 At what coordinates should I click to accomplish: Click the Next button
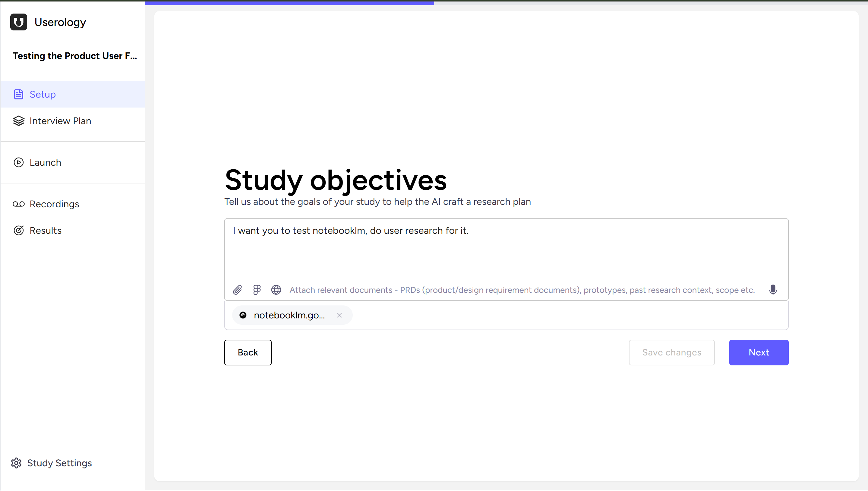coord(758,352)
